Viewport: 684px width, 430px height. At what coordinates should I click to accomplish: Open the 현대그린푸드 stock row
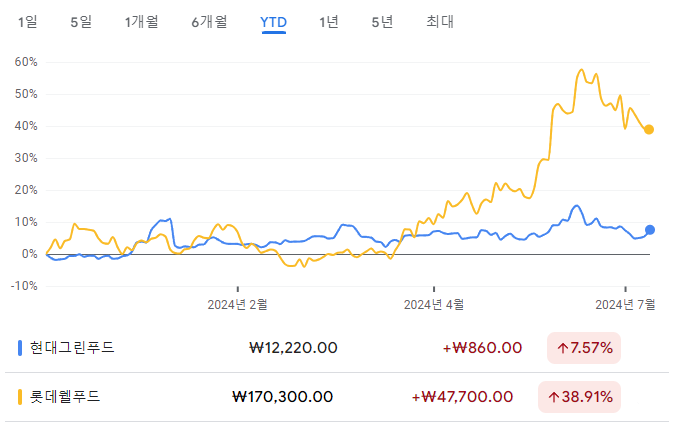pyautogui.click(x=337, y=348)
